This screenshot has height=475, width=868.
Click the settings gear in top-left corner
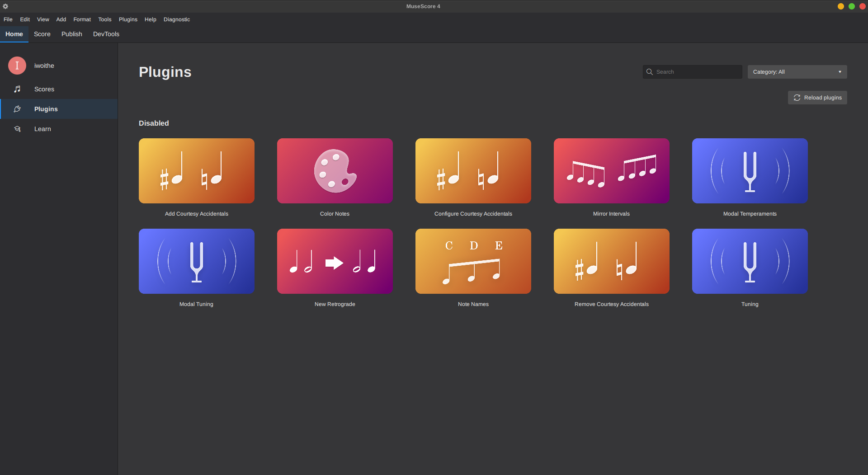[x=5, y=6]
